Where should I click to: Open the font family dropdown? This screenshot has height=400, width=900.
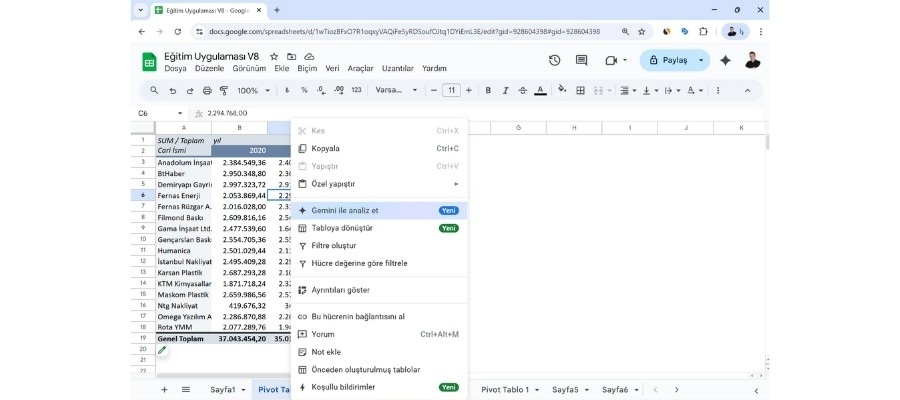coord(397,90)
